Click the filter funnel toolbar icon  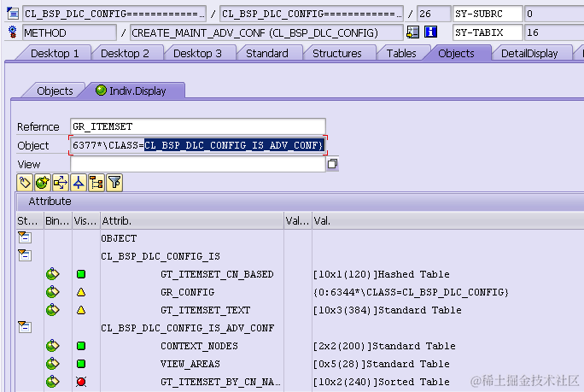[114, 183]
